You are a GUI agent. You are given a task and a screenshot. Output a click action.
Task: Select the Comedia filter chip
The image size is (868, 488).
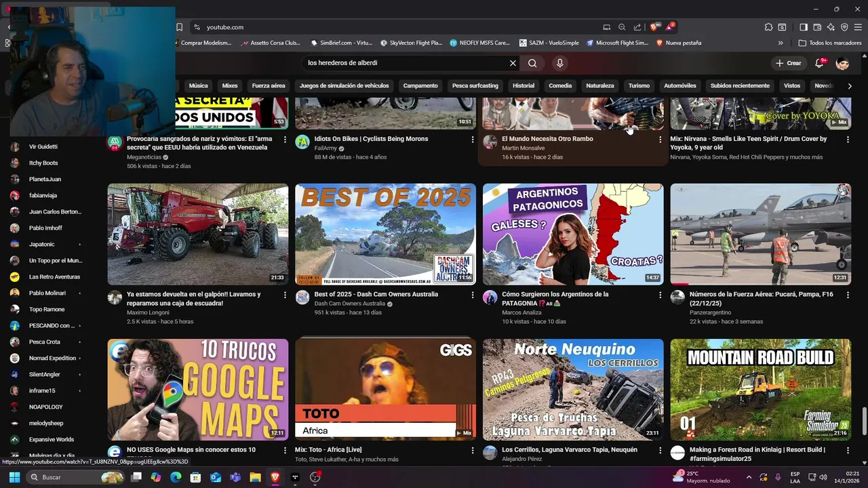[x=560, y=86]
